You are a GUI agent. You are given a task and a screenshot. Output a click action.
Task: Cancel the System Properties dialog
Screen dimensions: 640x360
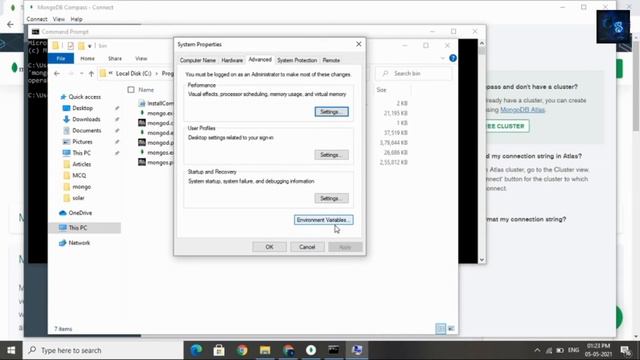click(307, 247)
